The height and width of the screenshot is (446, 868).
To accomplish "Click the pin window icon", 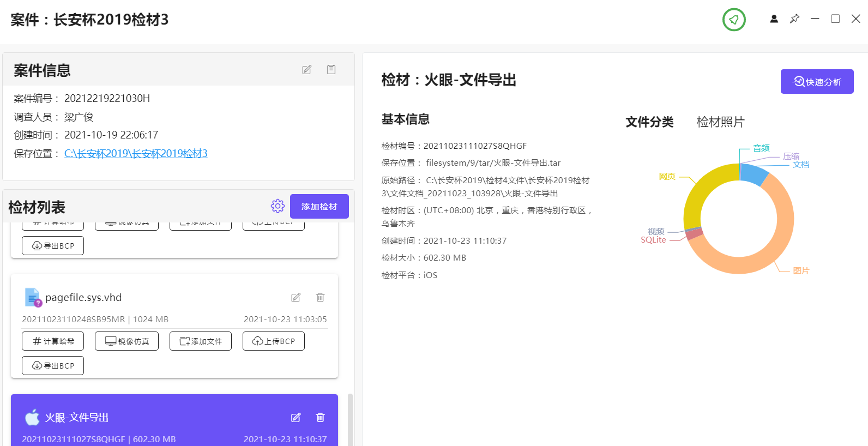I will click(794, 19).
